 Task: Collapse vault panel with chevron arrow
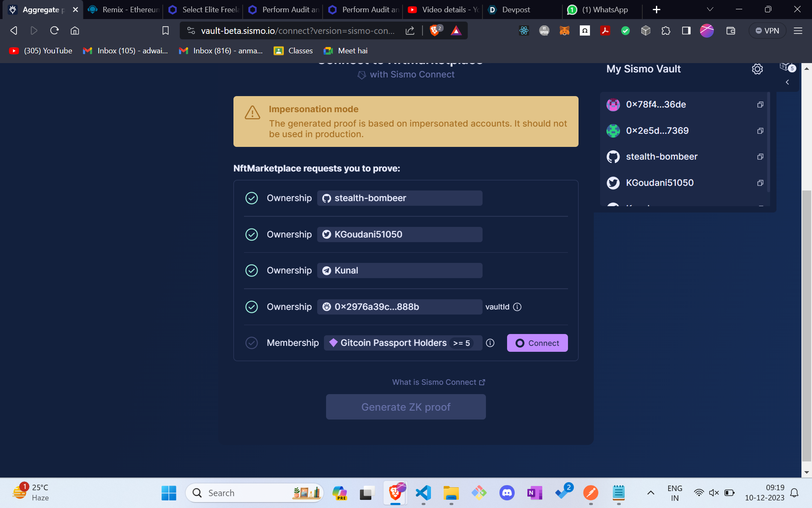pos(787,82)
